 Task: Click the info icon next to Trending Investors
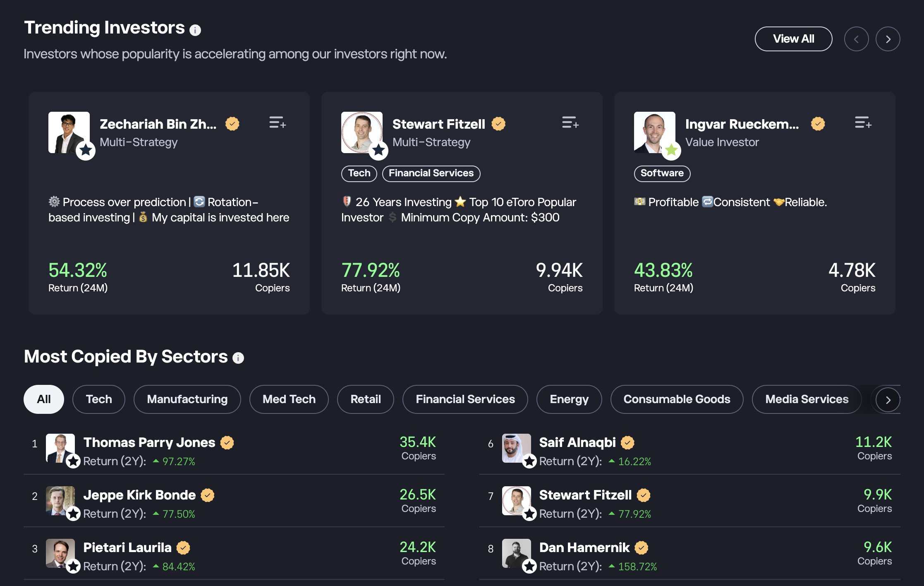(x=196, y=29)
